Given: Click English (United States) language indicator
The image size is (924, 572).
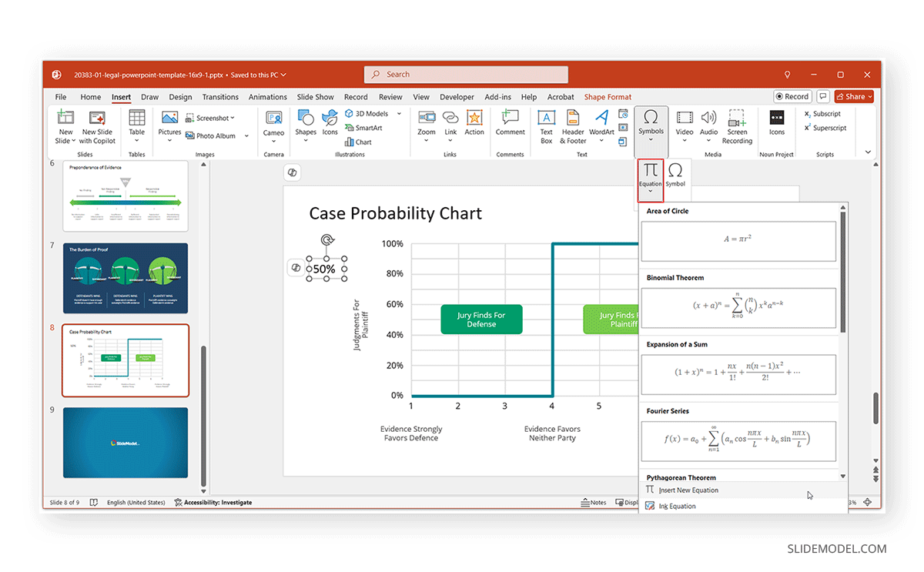Looking at the screenshot, I should [136, 503].
